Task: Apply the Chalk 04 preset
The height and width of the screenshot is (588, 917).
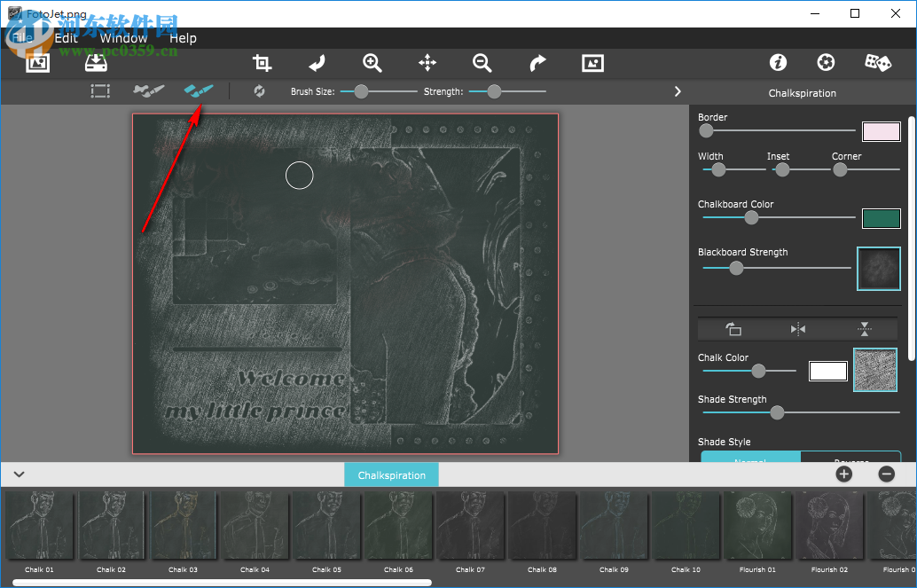Action: click(x=255, y=525)
